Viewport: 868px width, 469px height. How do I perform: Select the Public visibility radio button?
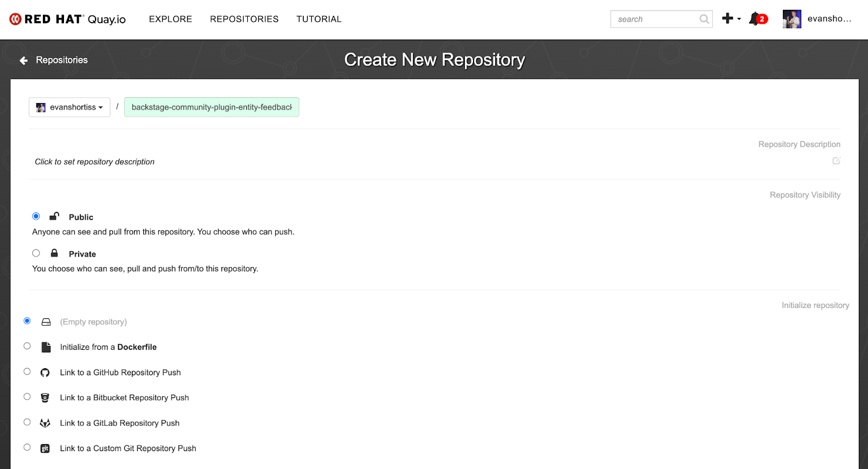[x=36, y=216]
